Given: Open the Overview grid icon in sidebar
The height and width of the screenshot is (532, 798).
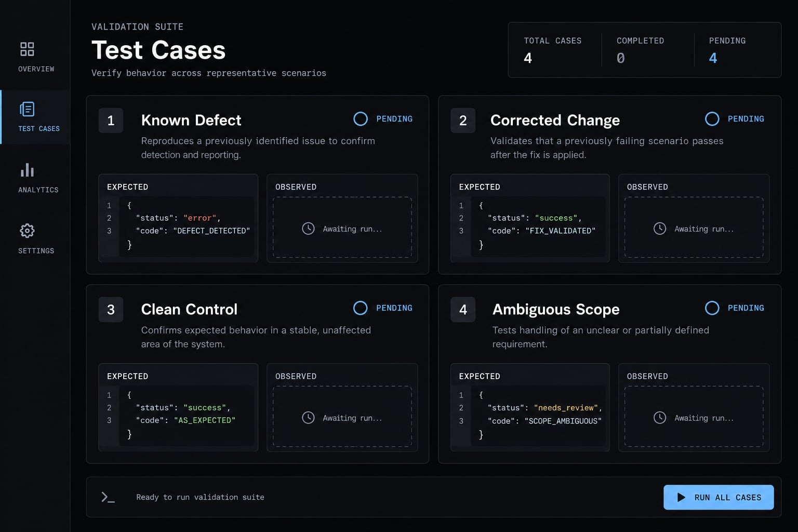Looking at the screenshot, I should pos(27,49).
